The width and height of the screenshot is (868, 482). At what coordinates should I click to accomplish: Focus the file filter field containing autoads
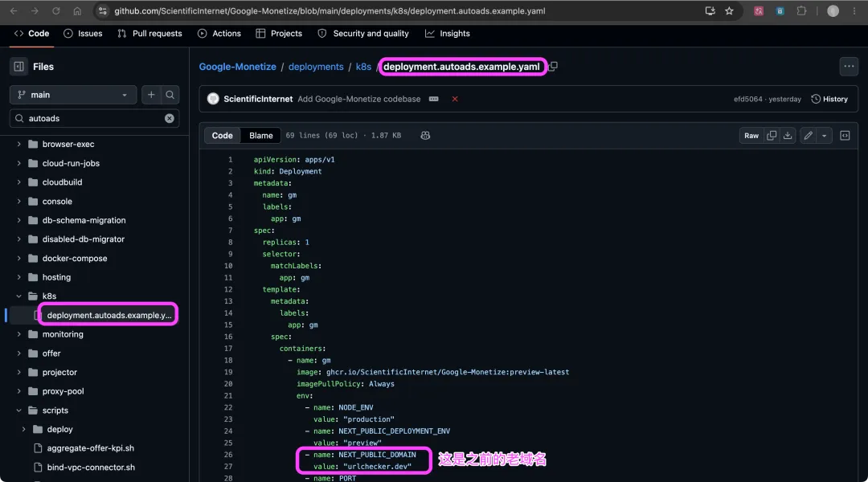click(94, 118)
